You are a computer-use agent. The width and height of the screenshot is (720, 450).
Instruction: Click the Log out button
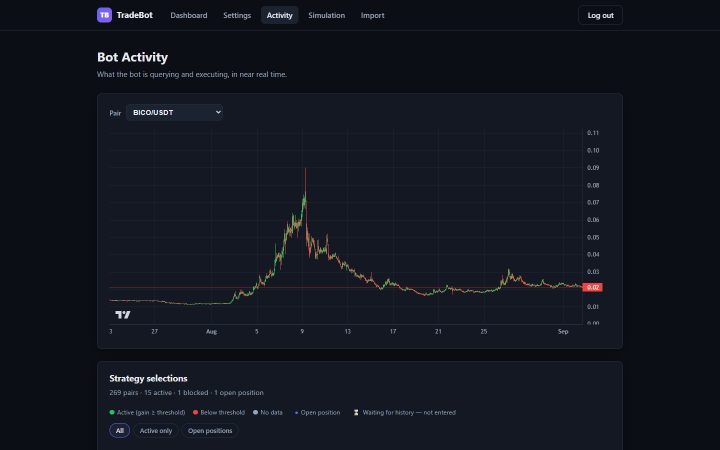tap(600, 15)
